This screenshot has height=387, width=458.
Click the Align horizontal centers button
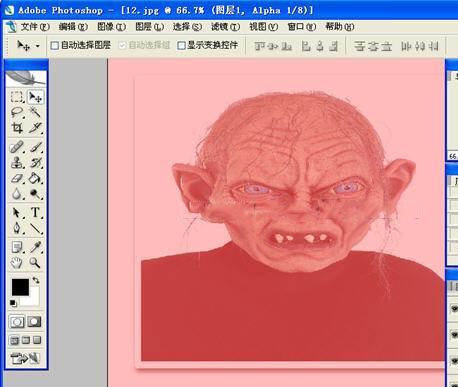[x=320, y=46]
